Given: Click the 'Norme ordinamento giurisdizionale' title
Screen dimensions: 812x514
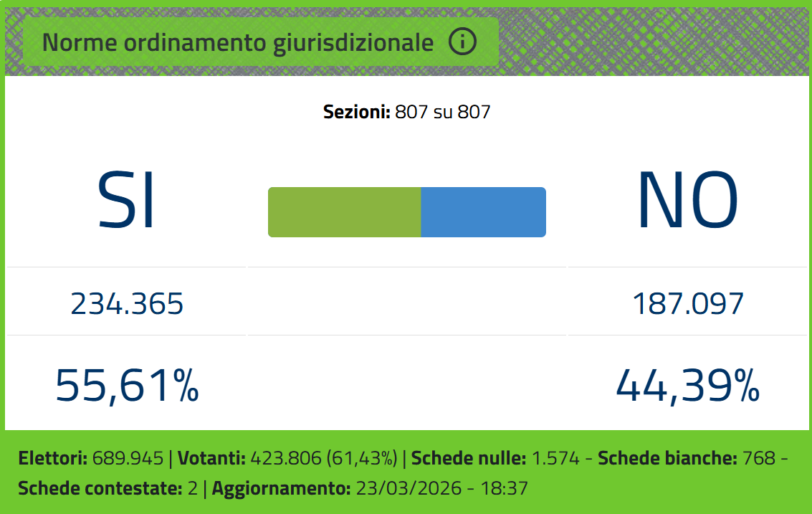Looking at the screenshot, I should click(238, 43).
